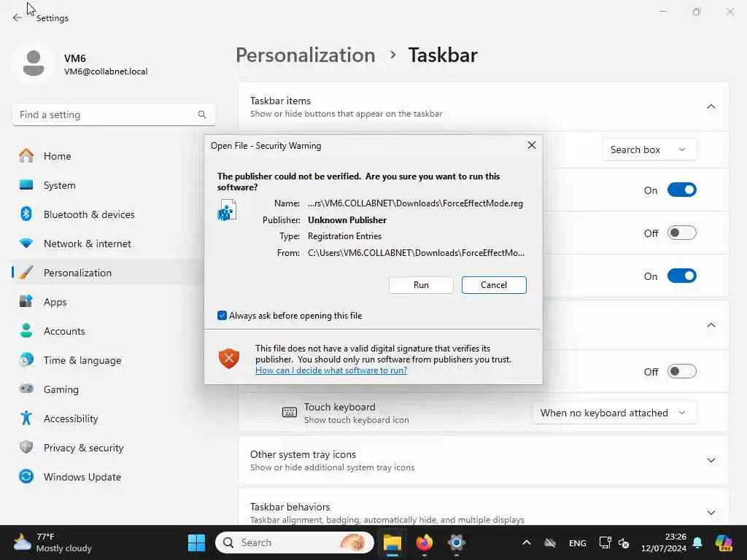Close the Security Warning dialog with X
747x560 pixels.
pos(532,145)
